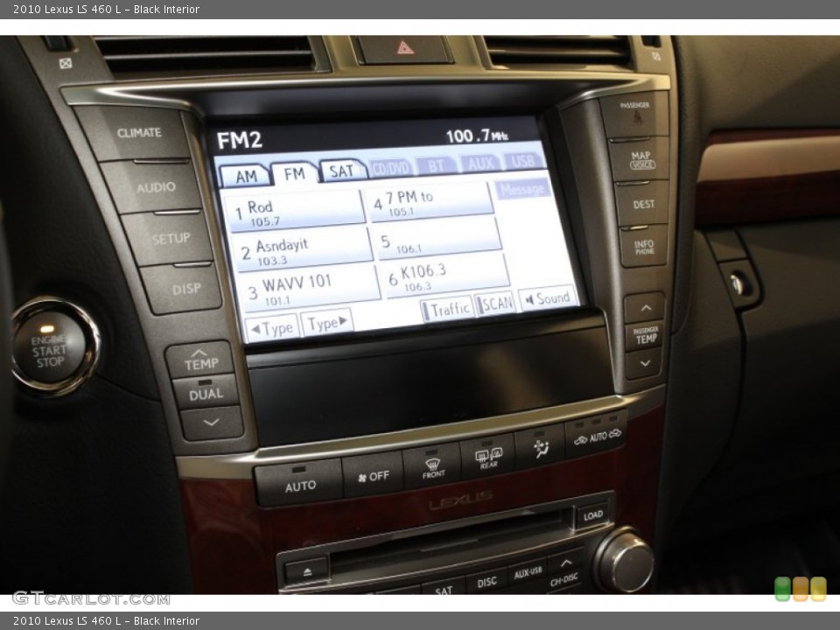840x630 pixels.
Task: Push the INFO PHONE button
Action: 644,247
